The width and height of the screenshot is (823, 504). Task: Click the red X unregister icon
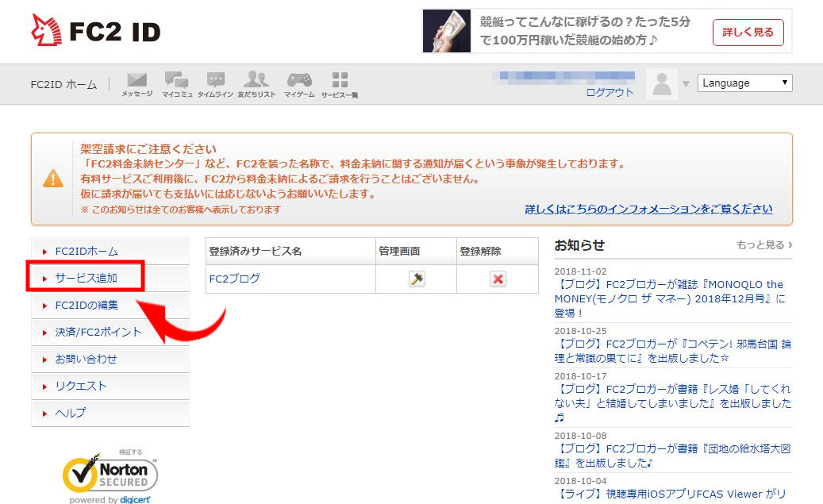point(498,279)
